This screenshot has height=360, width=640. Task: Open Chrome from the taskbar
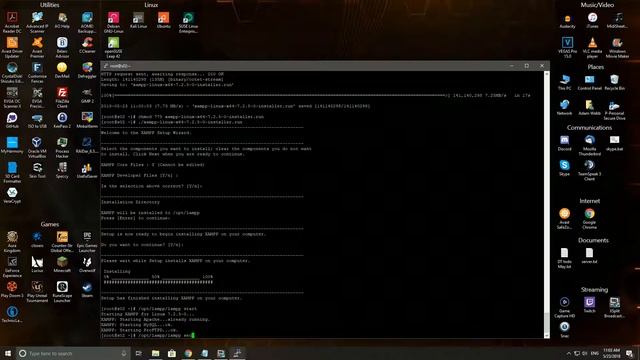[x=188, y=353]
